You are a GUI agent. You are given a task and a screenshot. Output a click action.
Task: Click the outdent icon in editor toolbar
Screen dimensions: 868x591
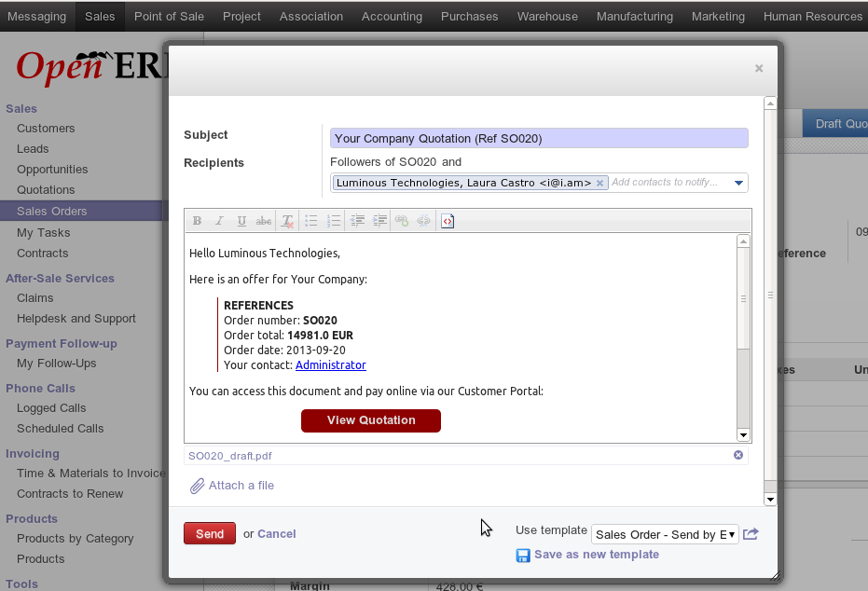click(x=358, y=221)
